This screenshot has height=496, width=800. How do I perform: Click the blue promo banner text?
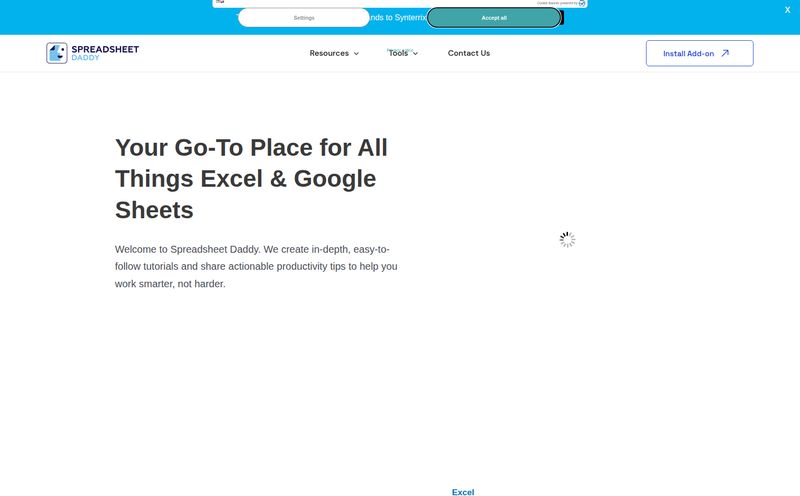pos(399,18)
